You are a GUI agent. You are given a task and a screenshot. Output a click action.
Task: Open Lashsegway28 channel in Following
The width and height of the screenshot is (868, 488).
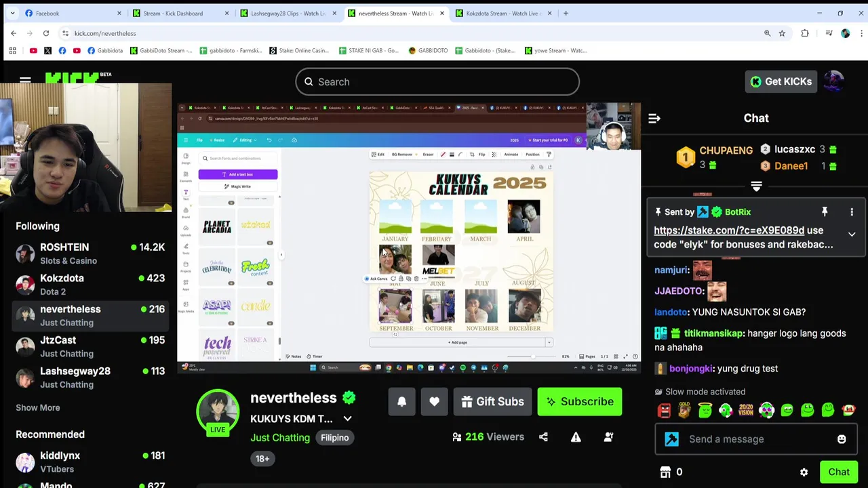click(90, 378)
